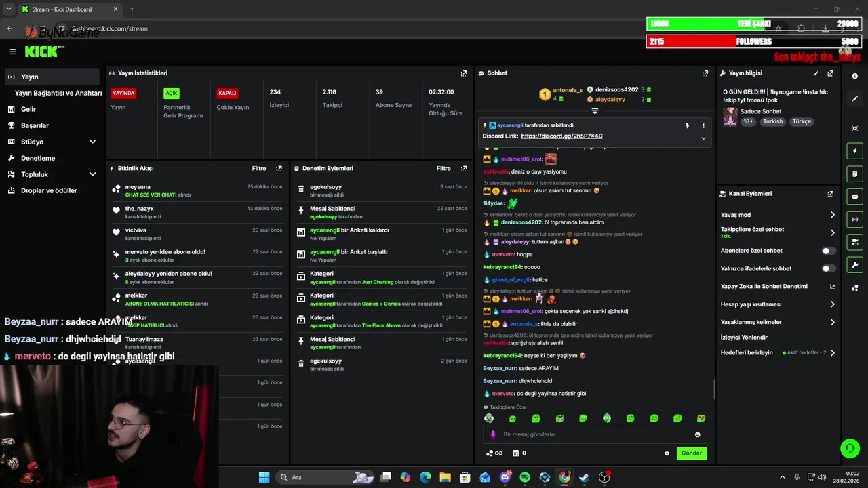Edit stream info via Yayın bilgisi pencil

tap(816, 73)
